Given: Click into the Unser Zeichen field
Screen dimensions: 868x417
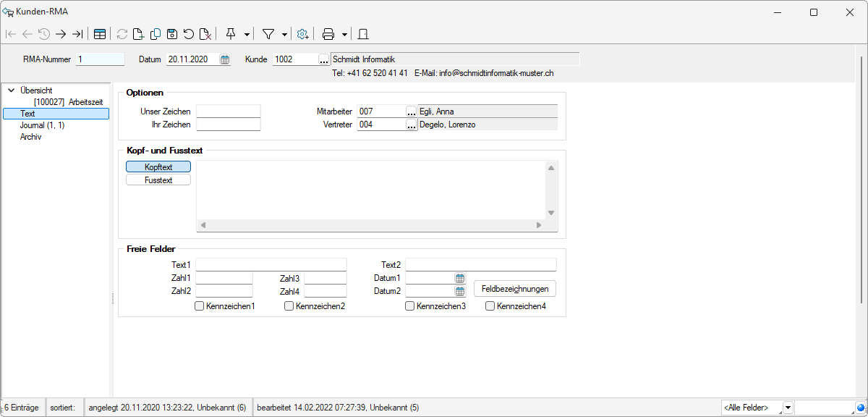Looking at the screenshot, I should 228,111.
